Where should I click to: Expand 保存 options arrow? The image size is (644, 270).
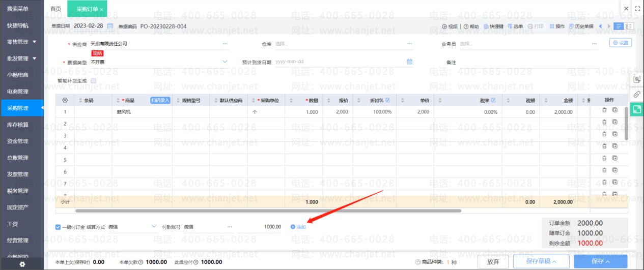pyautogui.click(x=608, y=261)
